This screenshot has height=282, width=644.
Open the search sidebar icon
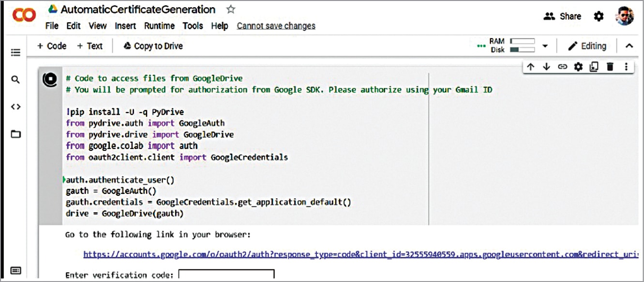[x=15, y=79]
